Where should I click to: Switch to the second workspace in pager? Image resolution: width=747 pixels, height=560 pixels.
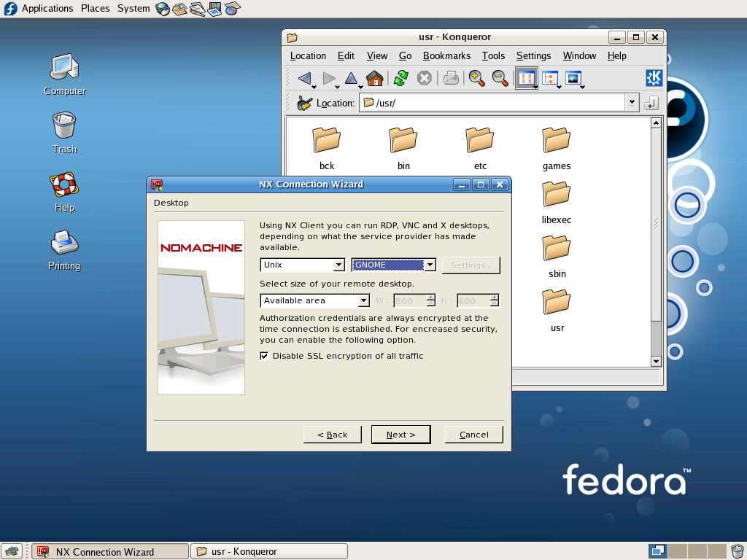(x=677, y=551)
